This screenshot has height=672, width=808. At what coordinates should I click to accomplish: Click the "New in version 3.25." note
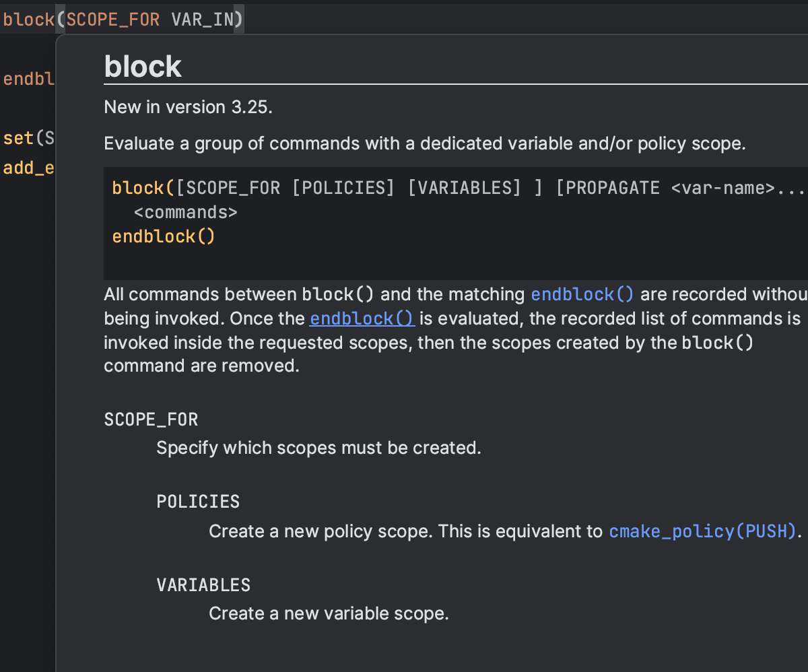[x=188, y=107]
